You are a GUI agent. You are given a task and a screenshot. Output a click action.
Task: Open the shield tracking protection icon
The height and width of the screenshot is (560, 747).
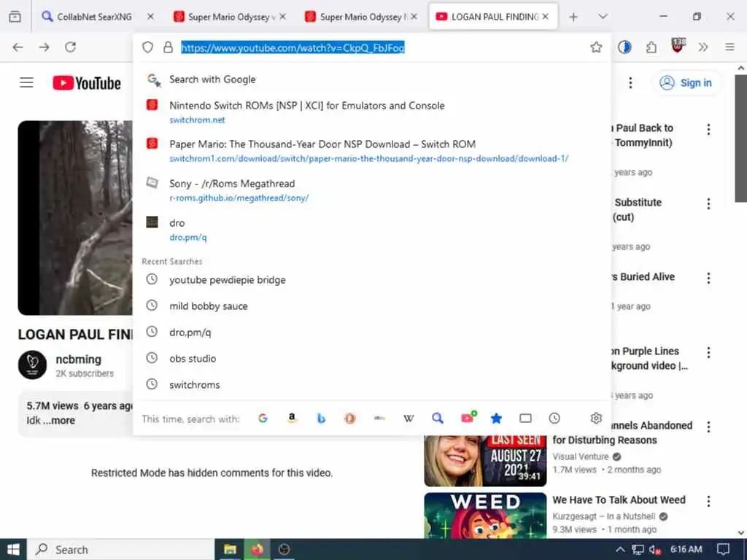pos(147,47)
